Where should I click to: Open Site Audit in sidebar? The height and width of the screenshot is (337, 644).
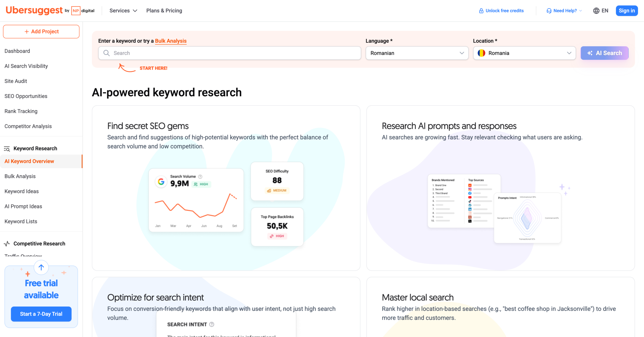(16, 81)
